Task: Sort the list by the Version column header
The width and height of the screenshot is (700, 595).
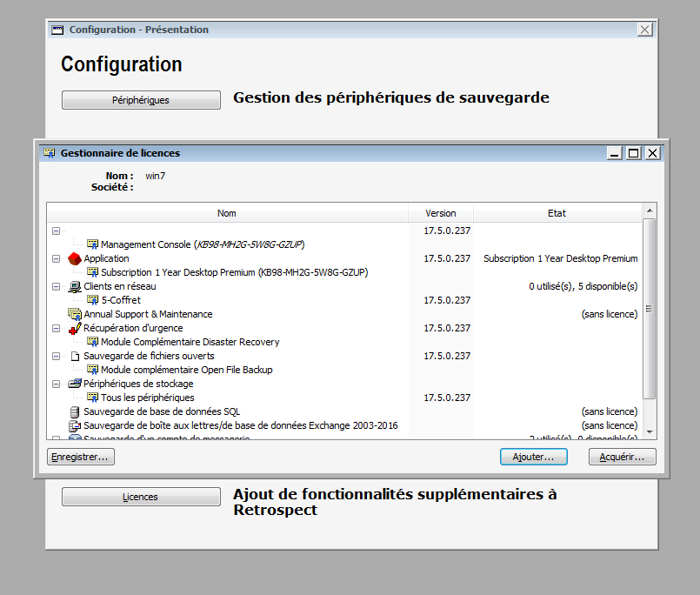Action: 440,213
